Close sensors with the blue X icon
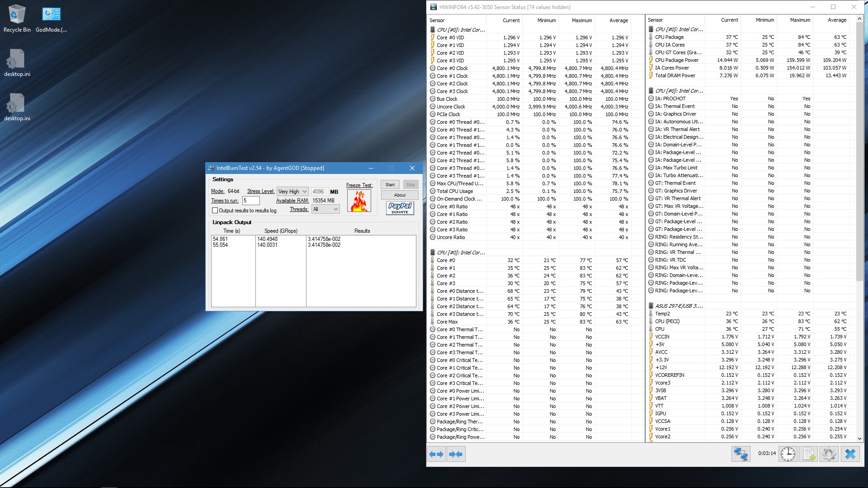The height and width of the screenshot is (488, 868). click(850, 454)
